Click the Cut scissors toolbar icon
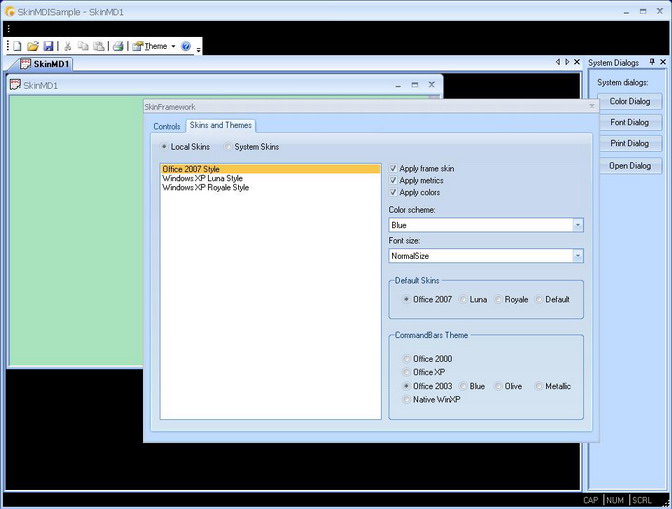The width and height of the screenshot is (672, 509). click(68, 46)
